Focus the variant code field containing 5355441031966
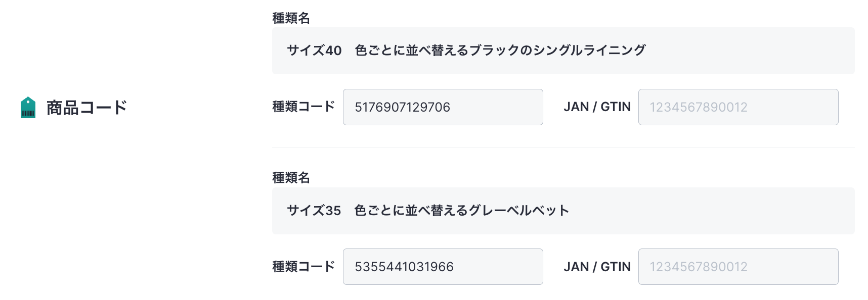 (x=443, y=267)
